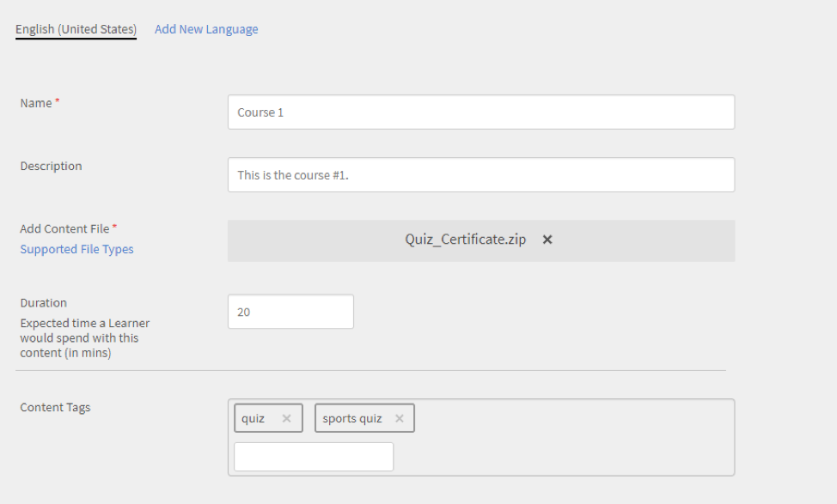837x504 pixels.
Task: Click the Content Tags label
Action: coord(55,407)
